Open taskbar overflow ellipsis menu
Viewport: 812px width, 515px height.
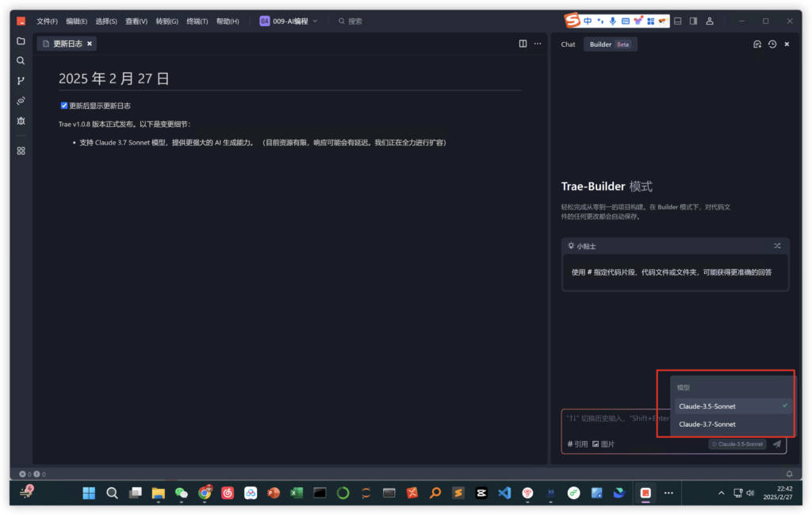coord(668,493)
